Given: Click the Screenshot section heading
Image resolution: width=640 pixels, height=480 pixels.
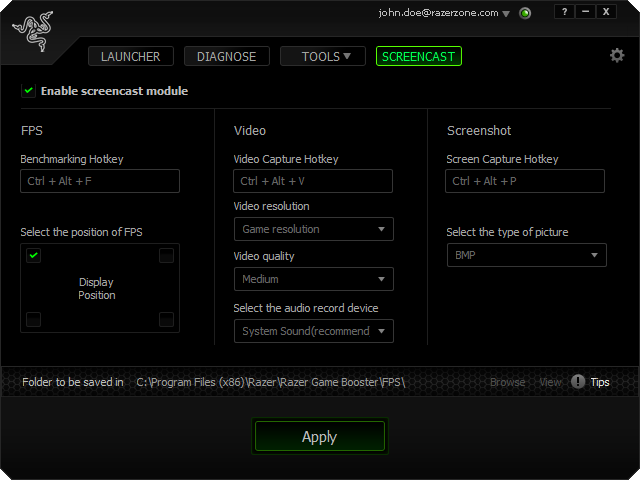Looking at the screenshot, I should pyautogui.click(x=479, y=131).
